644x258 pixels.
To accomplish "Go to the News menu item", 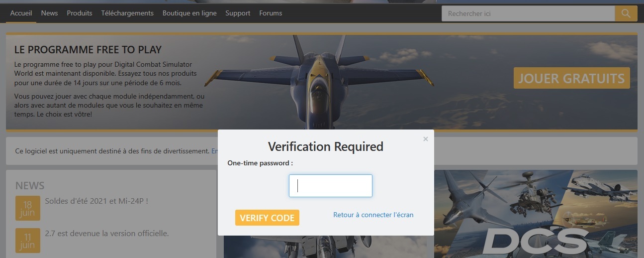I will pyautogui.click(x=50, y=13).
